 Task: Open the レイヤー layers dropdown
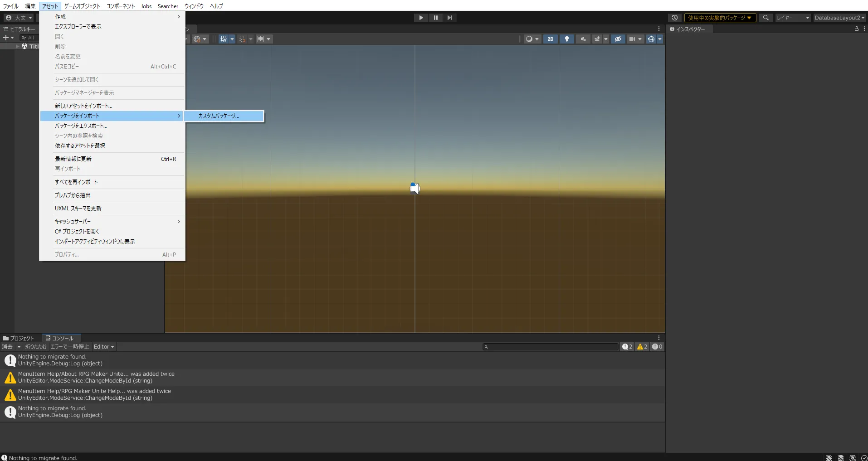tap(793, 18)
